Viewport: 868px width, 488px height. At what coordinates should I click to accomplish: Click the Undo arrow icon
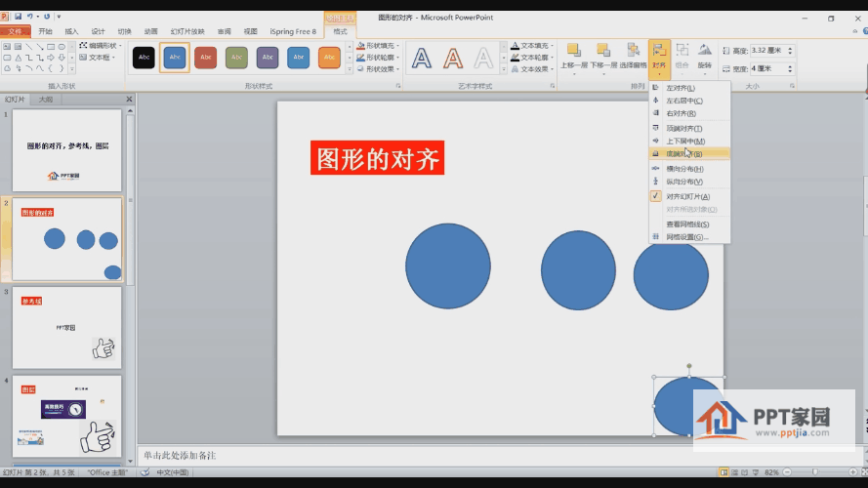tap(30, 17)
